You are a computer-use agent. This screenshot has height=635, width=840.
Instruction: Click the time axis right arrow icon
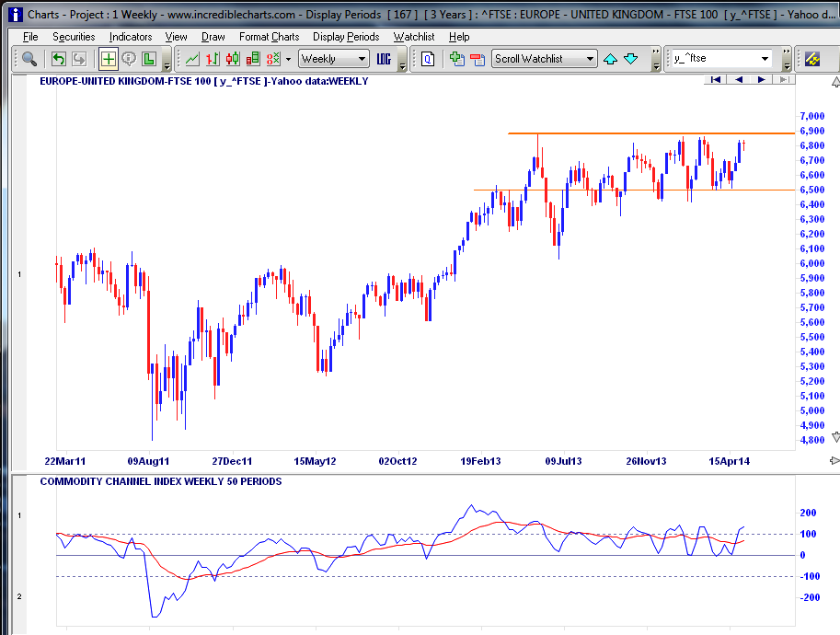tap(834, 460)
